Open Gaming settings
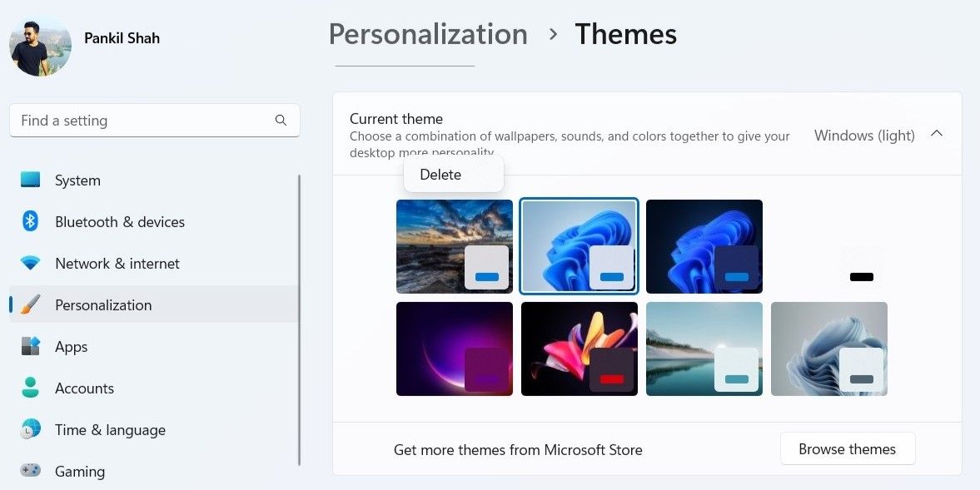 click(153, 471)
